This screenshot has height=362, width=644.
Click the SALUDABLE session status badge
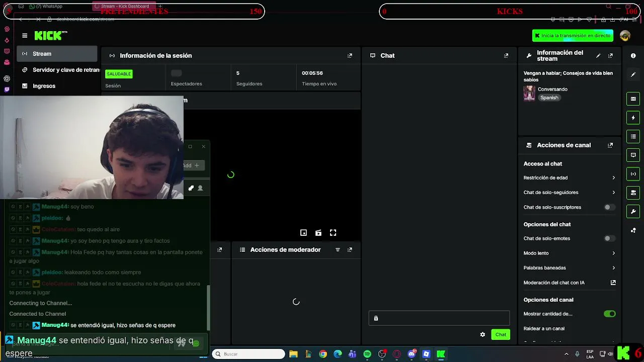click(119, 74)
